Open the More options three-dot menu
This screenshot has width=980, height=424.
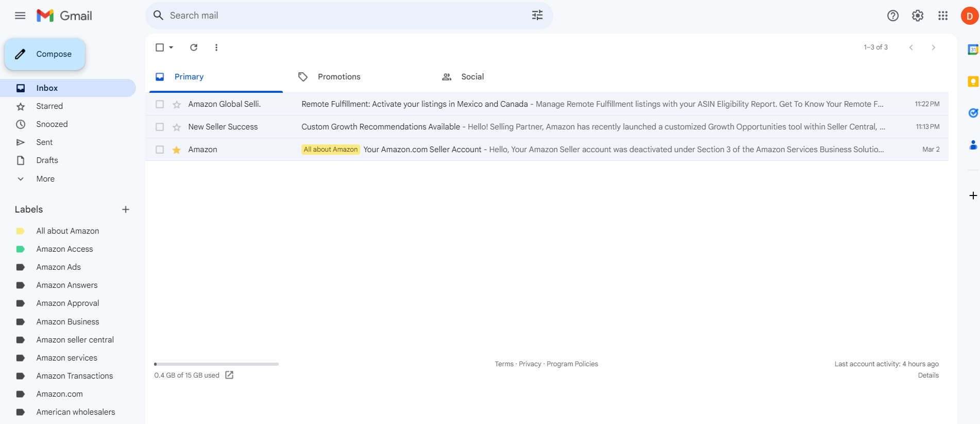click(216, 47)
